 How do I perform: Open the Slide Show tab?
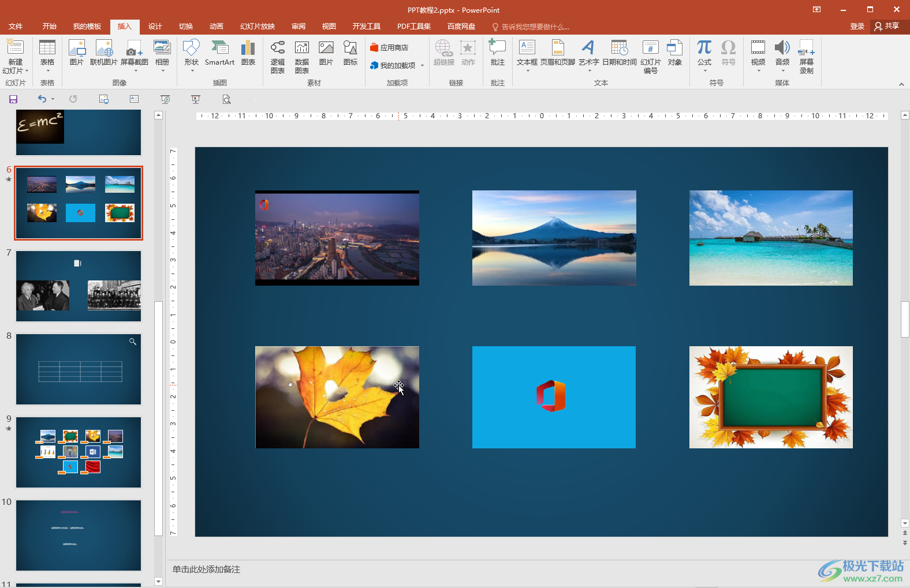(x=258, y=27)
